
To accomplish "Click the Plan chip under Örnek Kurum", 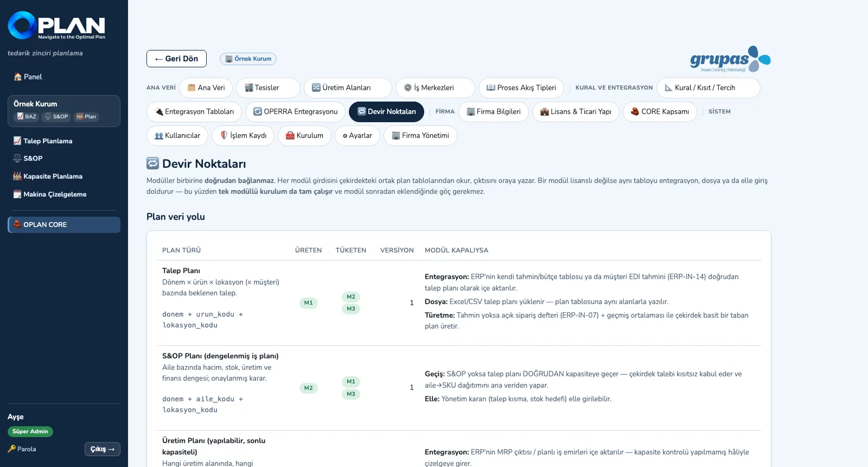I will pyautogui.click(x=86, y=116).
